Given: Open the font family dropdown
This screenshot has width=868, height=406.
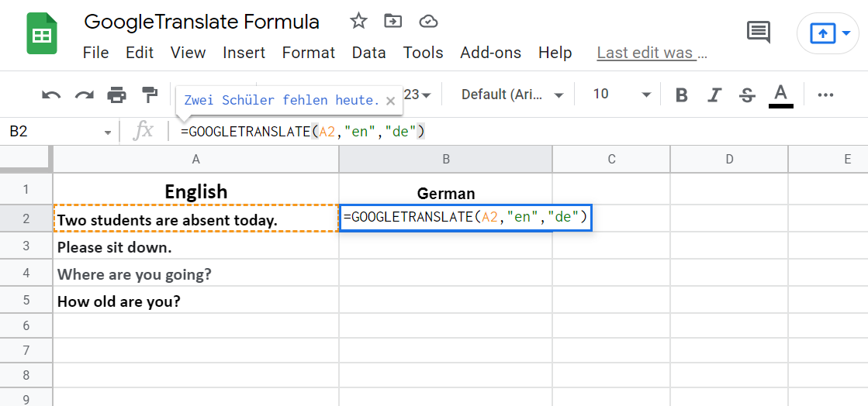Looking at the screenshot, I should pyautogui.click(x=512, y=95).
